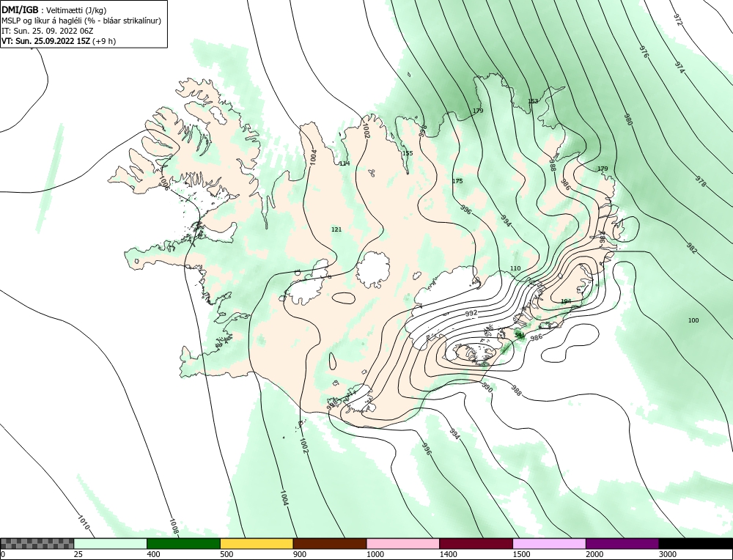
Task: Click the '992' isobar label
Action: 471,313
